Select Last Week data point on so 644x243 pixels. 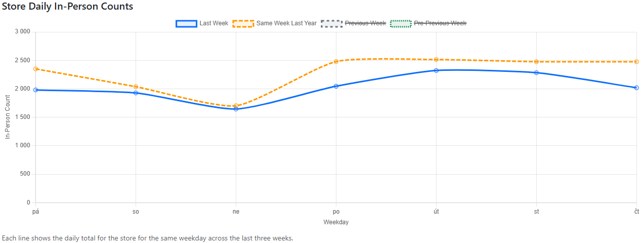click(x=136, y=93)
